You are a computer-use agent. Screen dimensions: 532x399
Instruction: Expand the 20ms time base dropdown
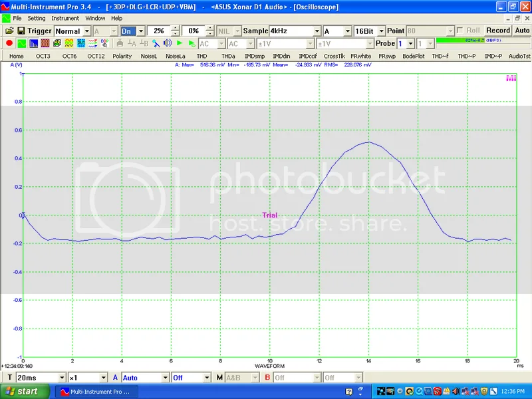click(x=62, y=378)
